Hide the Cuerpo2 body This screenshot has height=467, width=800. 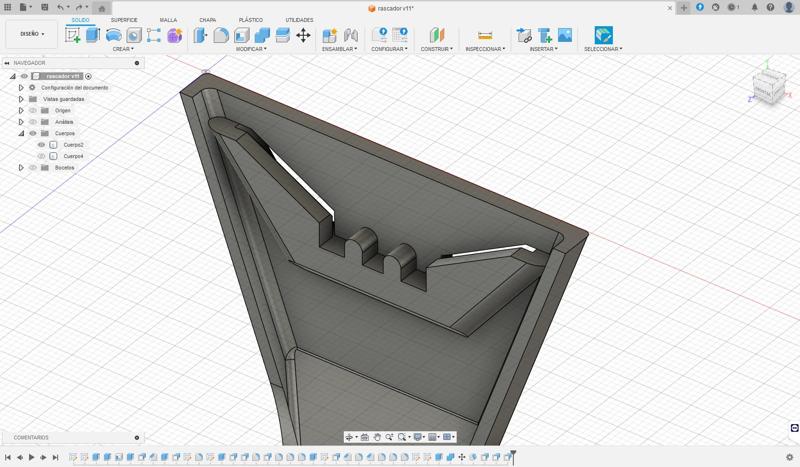pyautogui.click(x=41, y=145)
